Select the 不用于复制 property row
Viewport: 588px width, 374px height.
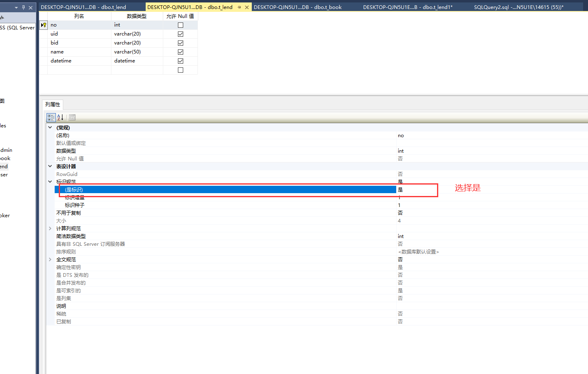pyautogui.click(x=321, y=213)
